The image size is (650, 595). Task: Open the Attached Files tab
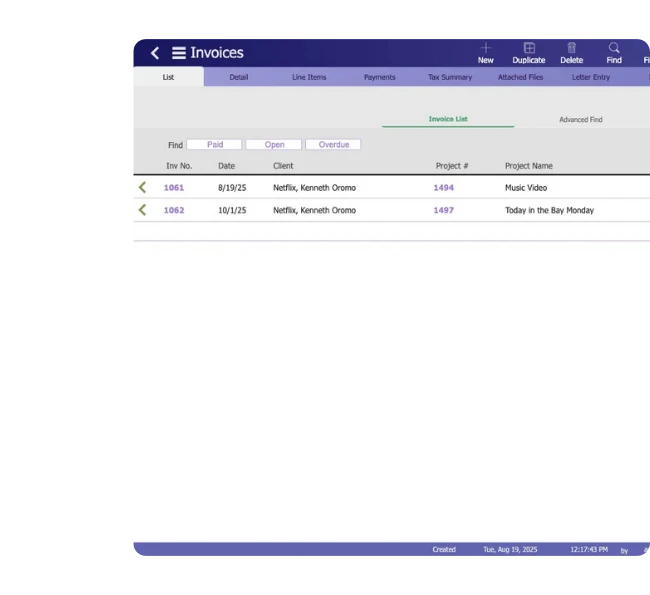pos(520,77)
